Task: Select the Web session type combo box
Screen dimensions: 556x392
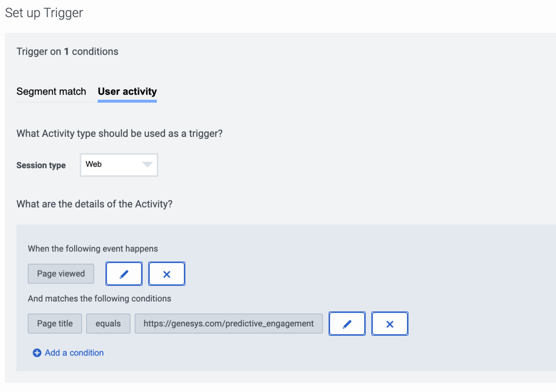Action: coord(119,165)
